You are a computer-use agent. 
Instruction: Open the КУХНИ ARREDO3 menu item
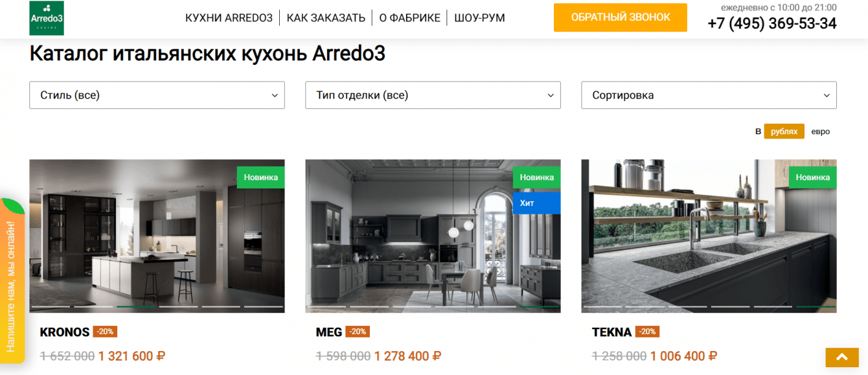pos(229,18)
